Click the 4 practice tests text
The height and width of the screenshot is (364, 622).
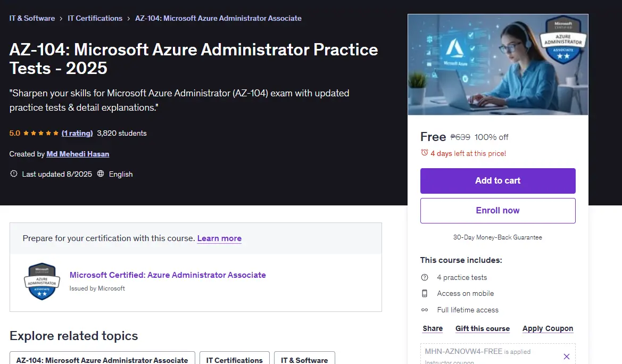tap(462, 277)
